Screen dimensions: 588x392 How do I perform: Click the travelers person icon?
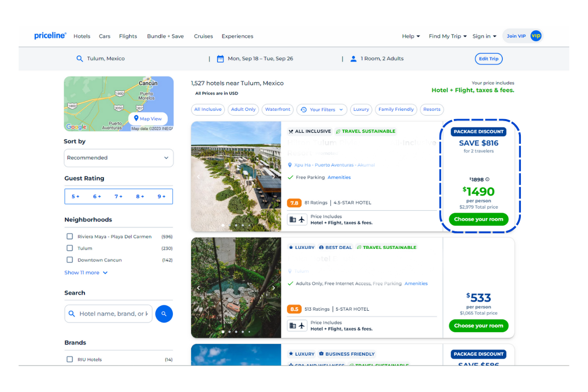click(x=353, y=59)
